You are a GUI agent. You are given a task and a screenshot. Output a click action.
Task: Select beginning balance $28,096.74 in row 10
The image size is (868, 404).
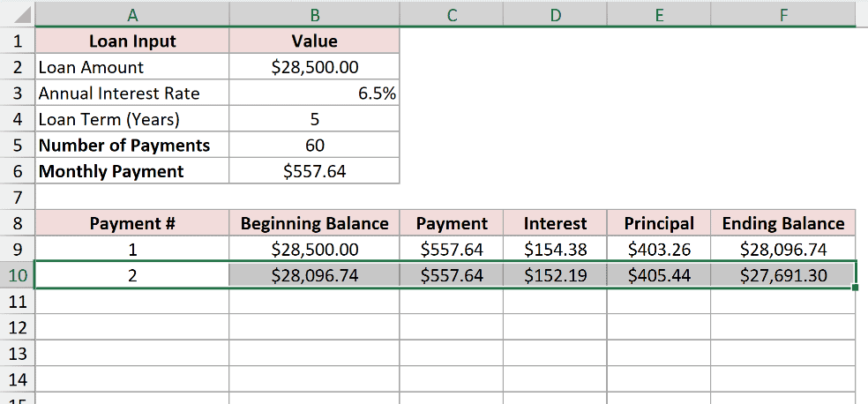(x=314, y=275)
